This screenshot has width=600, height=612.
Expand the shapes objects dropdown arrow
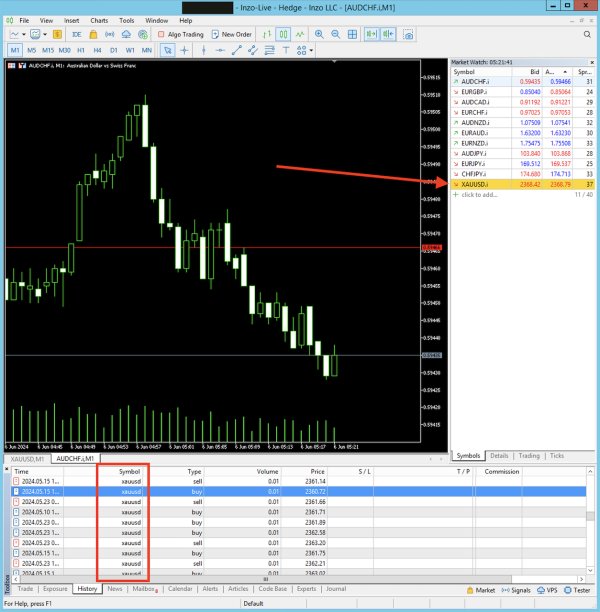click(x=311, y=50)
